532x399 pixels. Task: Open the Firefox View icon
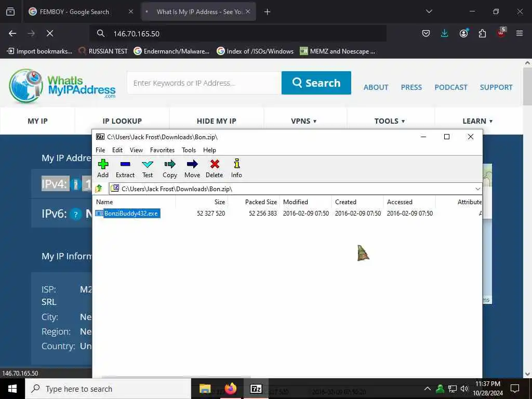10,12
